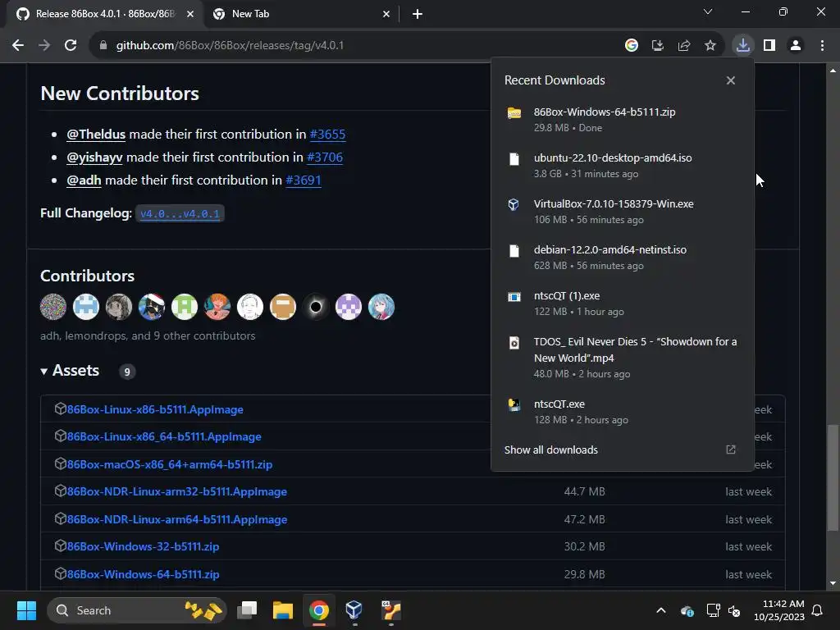
Task: Show hidden system tray icons
Action: click(x=661, y=610)
